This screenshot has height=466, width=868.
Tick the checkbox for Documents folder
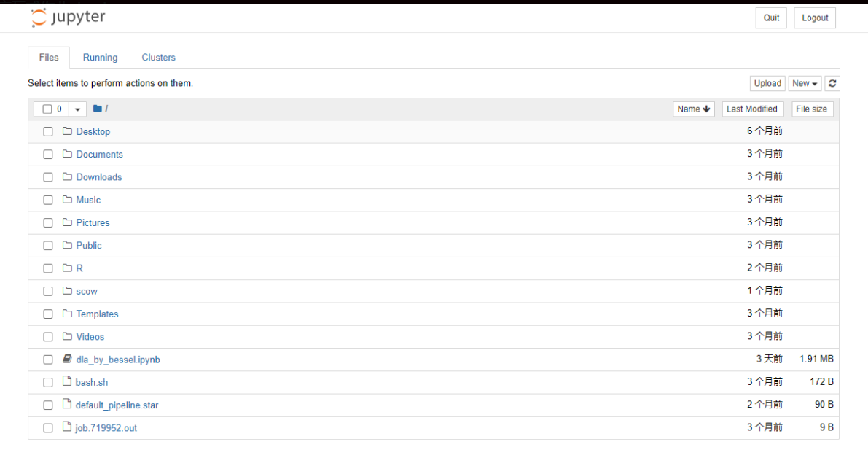click(48, 155)
